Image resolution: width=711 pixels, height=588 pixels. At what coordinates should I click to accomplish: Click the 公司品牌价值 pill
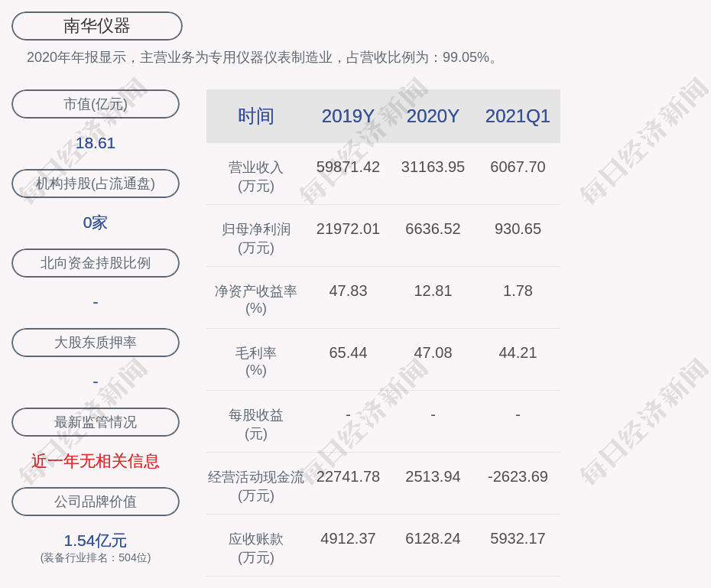pyautogui.click(x=96, y=502)
